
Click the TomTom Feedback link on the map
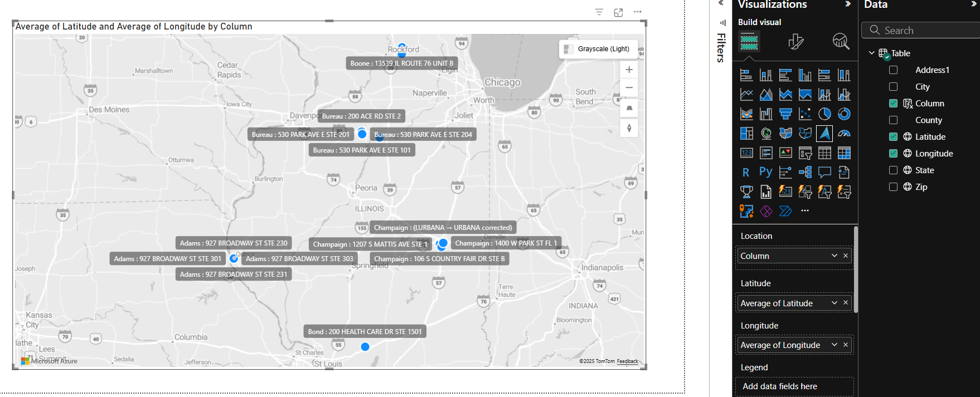point(628,361)
